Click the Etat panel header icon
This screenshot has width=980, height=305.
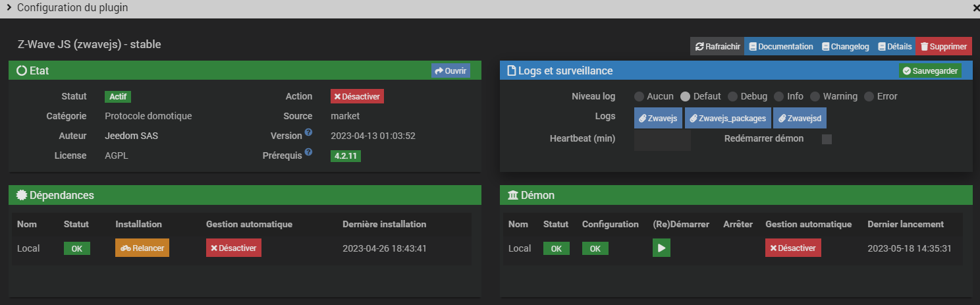pyautogui.click(x=22, y=70)
